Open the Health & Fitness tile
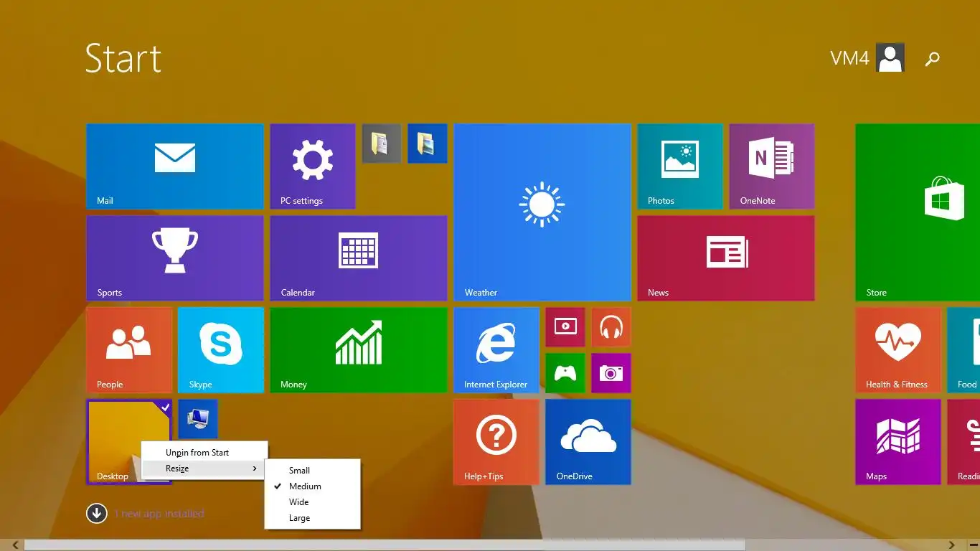Viewport: 980px width, 551px height. (x=898, y=350)
